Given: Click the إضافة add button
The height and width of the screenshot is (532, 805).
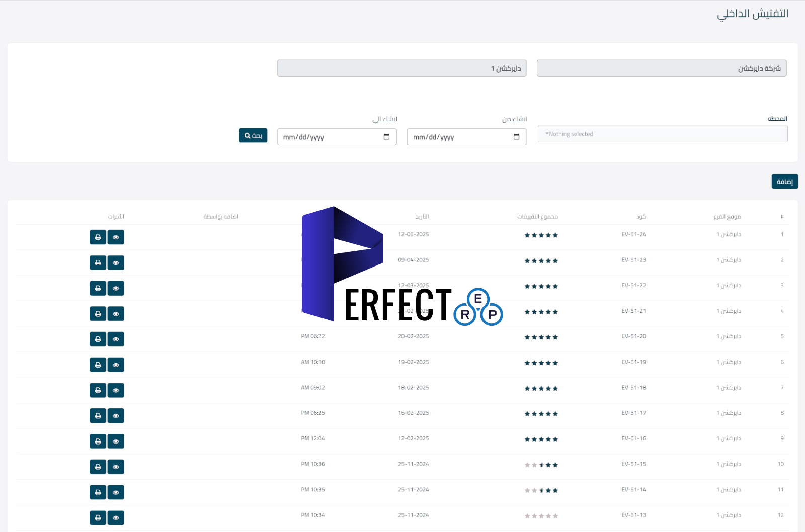Looking at the screenshot, I should click(785, 182).
